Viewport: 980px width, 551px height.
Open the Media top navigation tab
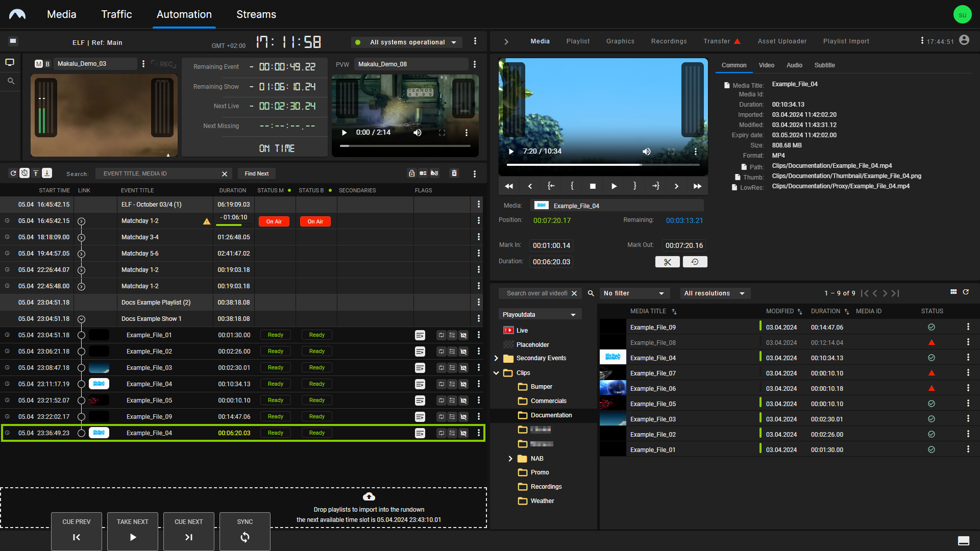[x=62, y=14]
